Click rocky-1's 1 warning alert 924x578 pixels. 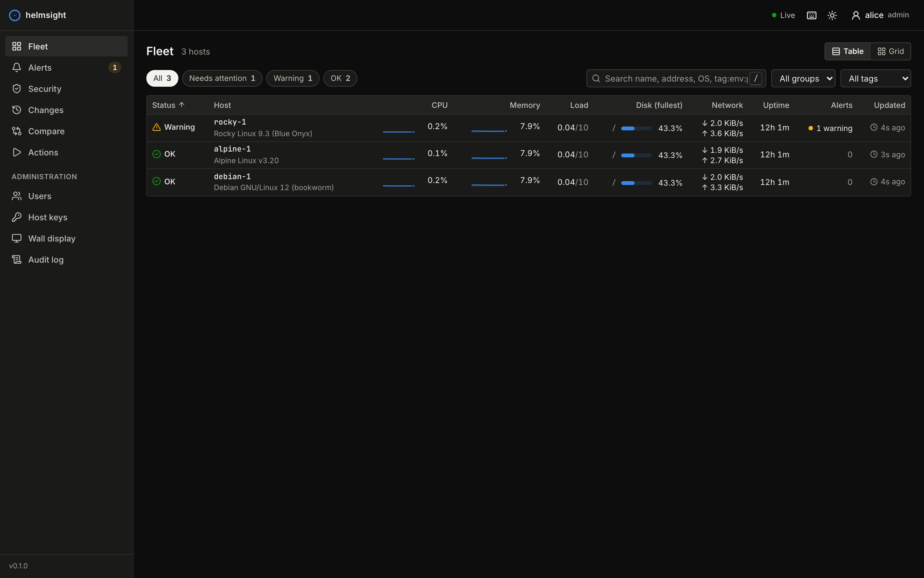pos(830,128)
